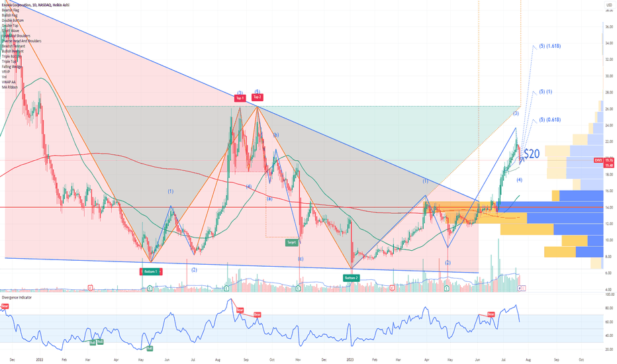Click the Bear divergence label near June 2023

[x=491, y=314]
